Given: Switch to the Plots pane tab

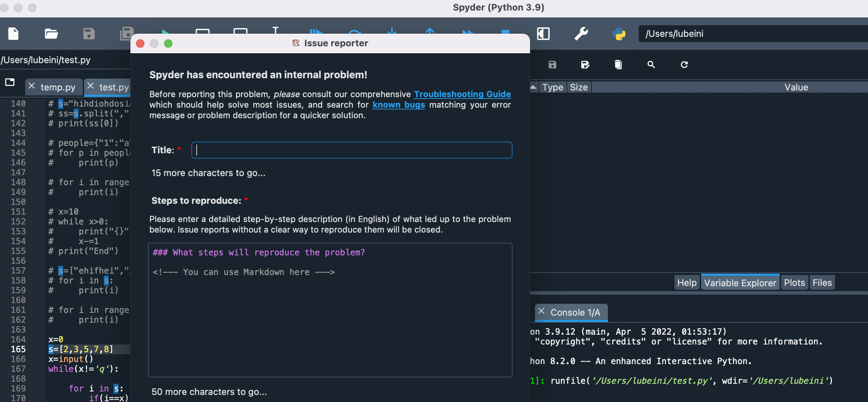Looking at the screenshot, I should point(794,283).
